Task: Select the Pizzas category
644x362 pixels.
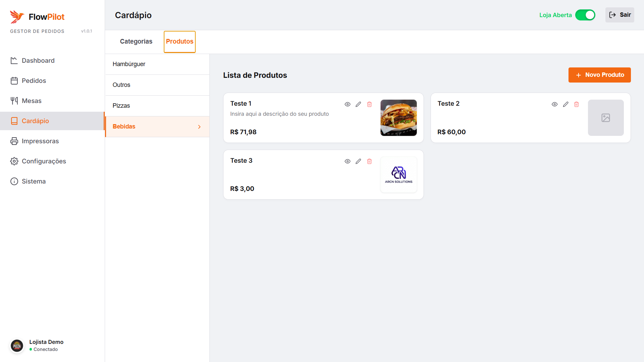Action: [121, 106]
